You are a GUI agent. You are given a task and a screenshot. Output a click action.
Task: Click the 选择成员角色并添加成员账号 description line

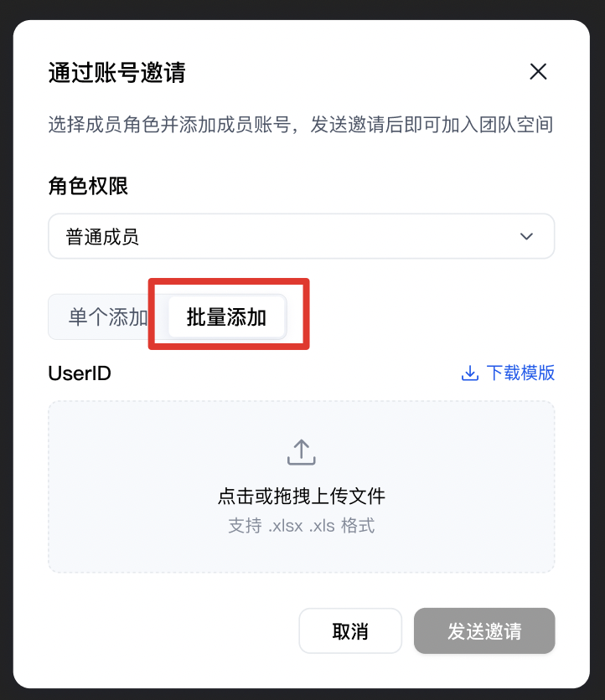coord(301,124)
